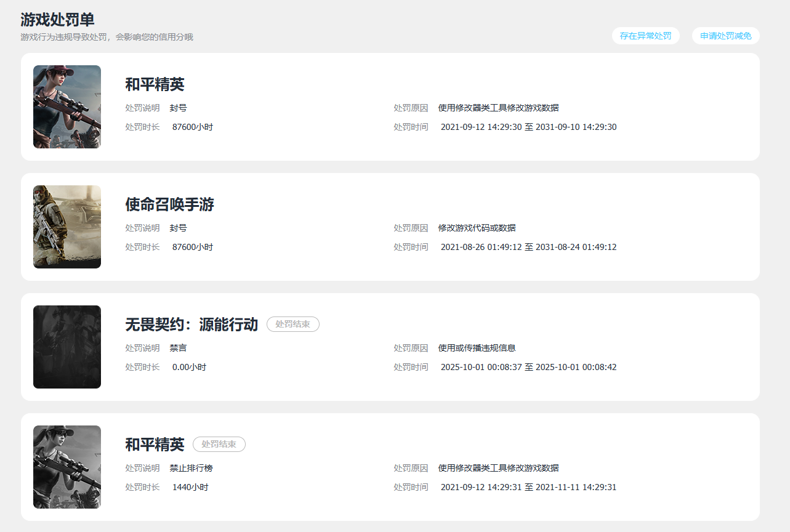Select the 禁言 penalty value
790x532 pixels.
(x=179, y=348)
